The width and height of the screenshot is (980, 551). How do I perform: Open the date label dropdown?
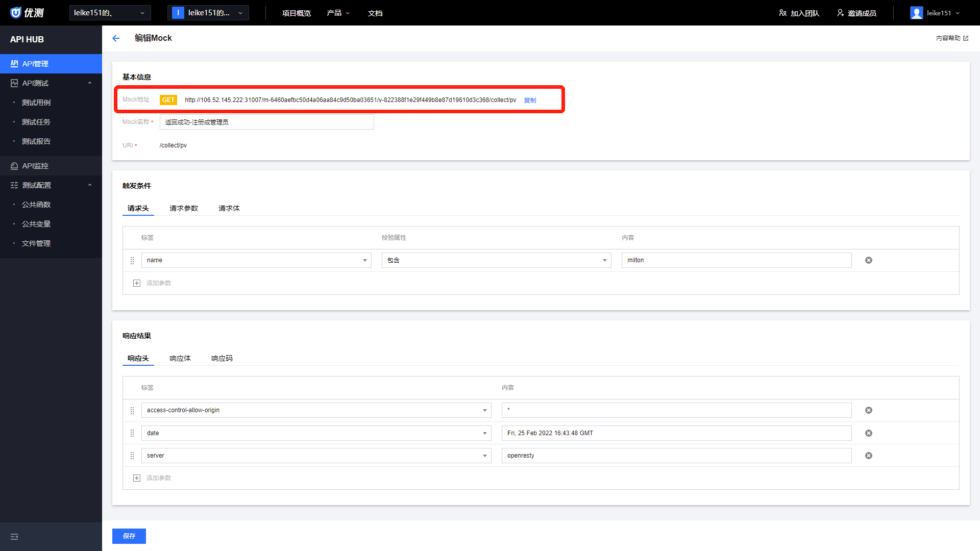tap(316, 433)
